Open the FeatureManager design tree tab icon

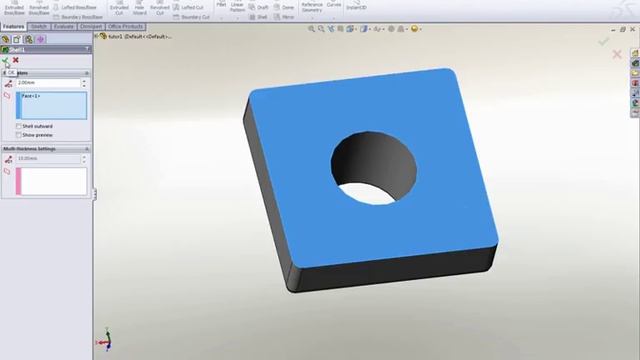click(x=5, y=40)
